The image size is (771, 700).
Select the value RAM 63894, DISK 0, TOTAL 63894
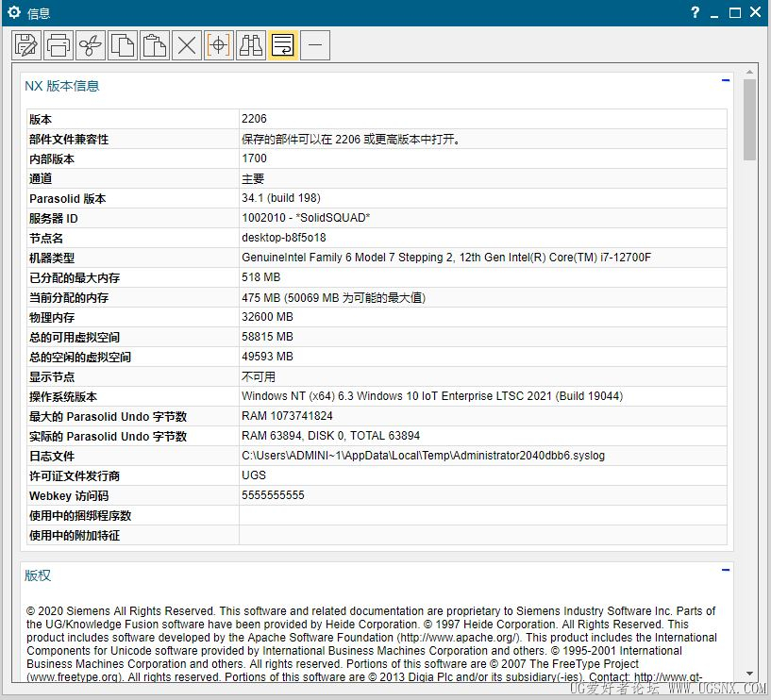[331, 436]
